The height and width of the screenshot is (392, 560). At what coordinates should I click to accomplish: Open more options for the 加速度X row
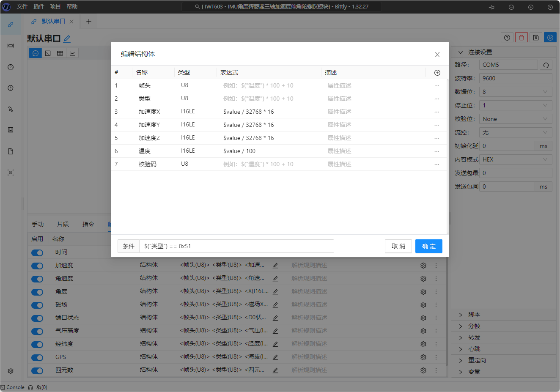(x=436, y=112)
